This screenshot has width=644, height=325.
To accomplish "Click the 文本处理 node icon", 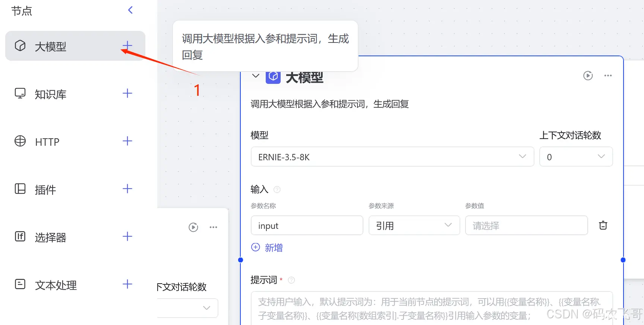I will point(20,284).
